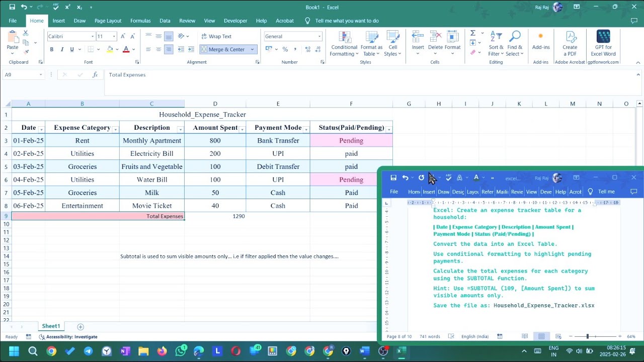Open the Add-ins button
The height and width of the screenshot is (362, 644).
[x=541, y=41]
